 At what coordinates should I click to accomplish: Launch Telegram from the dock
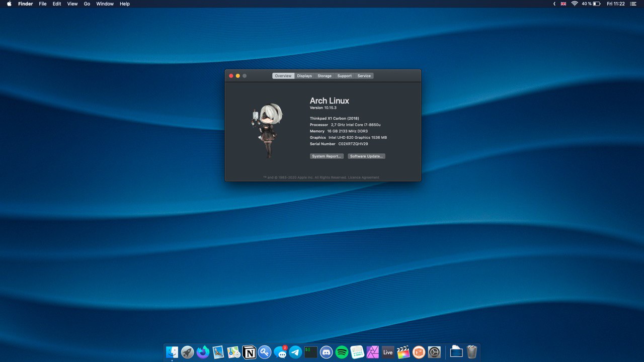coord(295,352)
